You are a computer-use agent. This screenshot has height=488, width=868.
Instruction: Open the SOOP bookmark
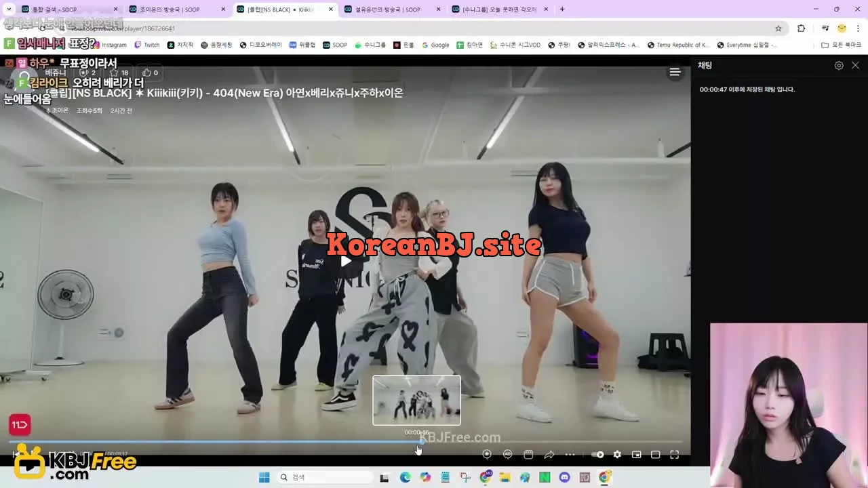(335, 45)
